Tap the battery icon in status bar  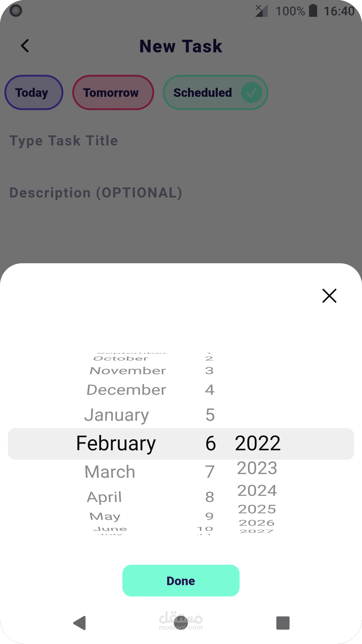(x=313, y=11)
